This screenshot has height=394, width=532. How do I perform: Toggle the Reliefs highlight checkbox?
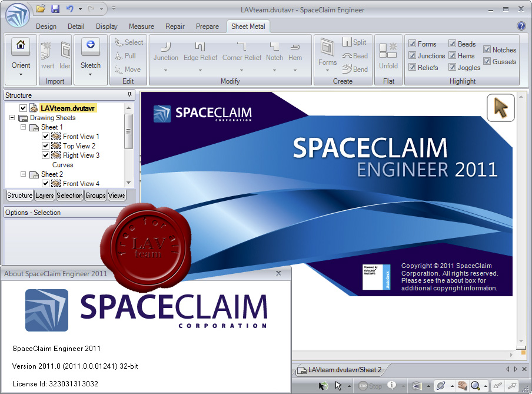pos(412,67)
